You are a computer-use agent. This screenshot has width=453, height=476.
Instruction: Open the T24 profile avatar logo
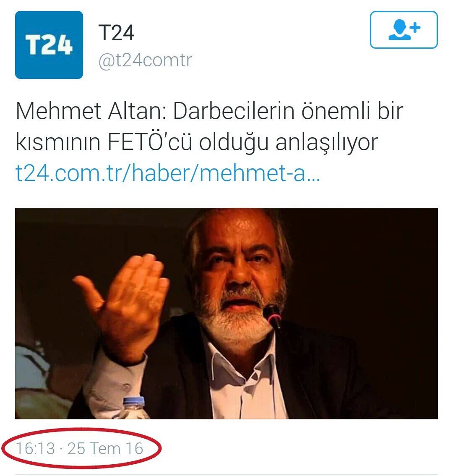point(49,45)
